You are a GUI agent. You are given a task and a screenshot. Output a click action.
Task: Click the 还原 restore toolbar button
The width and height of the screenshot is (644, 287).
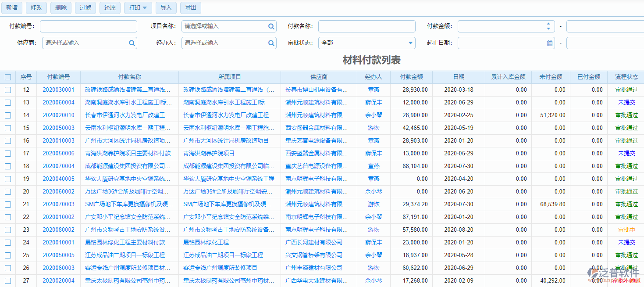pos(110,7)
